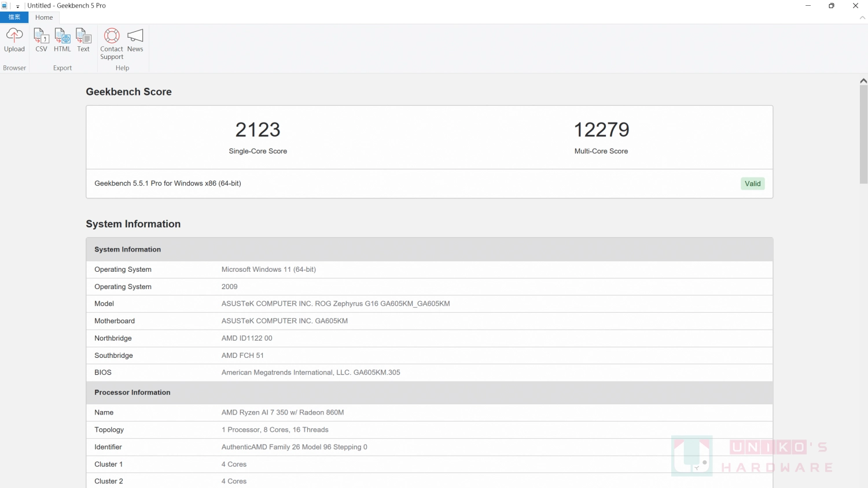Click the Cluster 2 row label
This screenshot has width=868, height=488.
pos(108,481)
